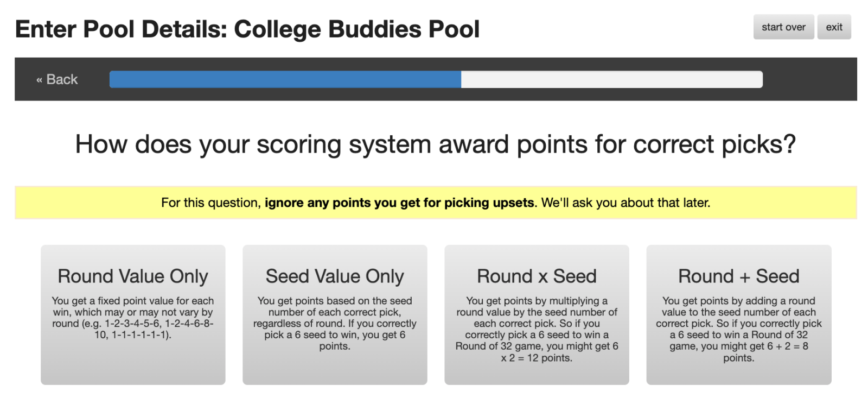Click the start over button

pos(783,27)
